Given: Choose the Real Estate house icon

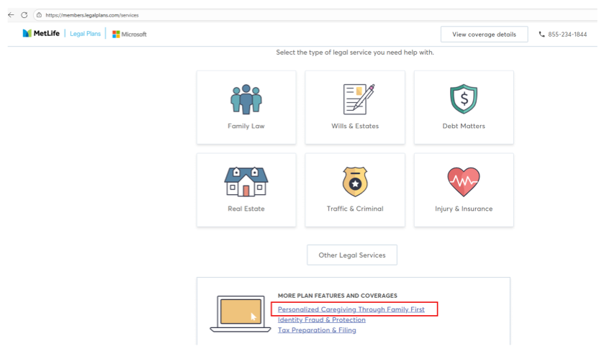Looking at the screenshot, I should (x=246, y=181).
